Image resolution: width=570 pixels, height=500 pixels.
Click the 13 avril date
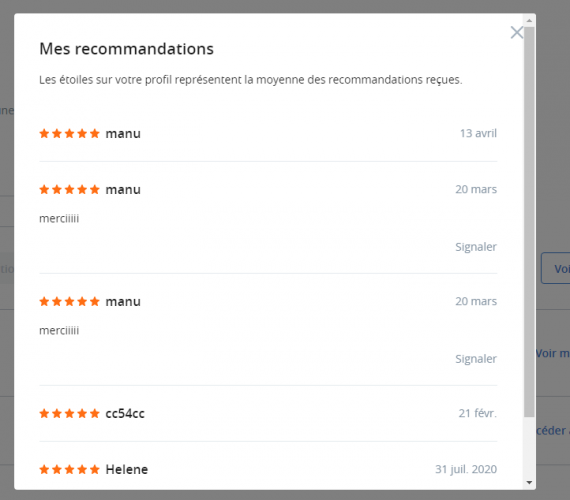(478, 133)
